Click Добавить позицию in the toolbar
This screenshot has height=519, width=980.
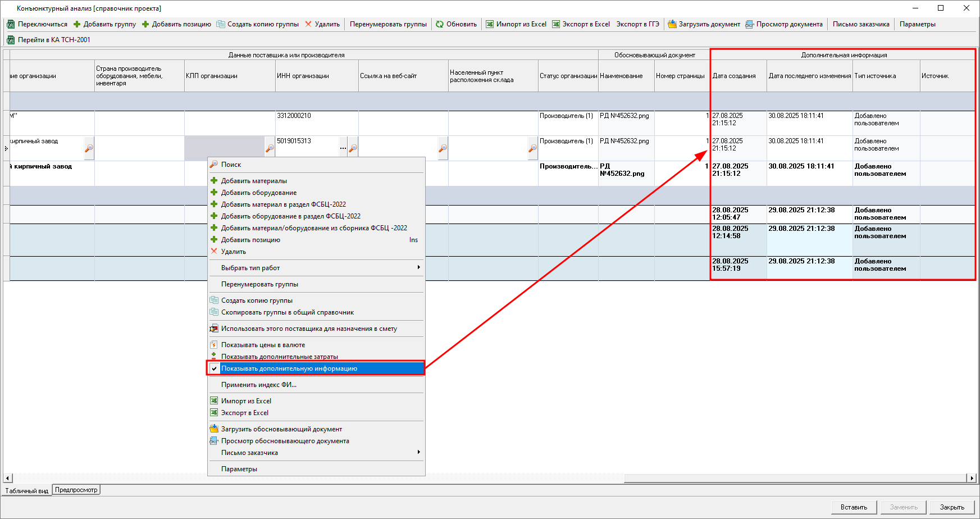click(176, 24)
